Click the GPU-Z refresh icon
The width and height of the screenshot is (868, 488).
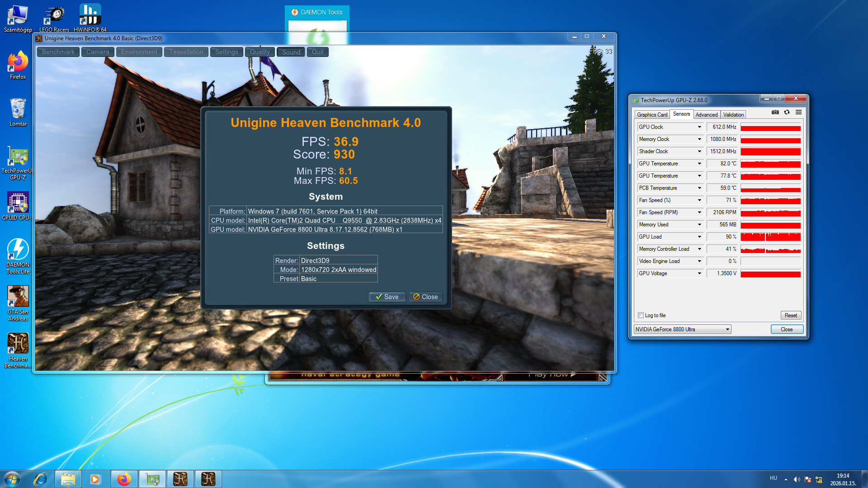(x=787, y=113)
